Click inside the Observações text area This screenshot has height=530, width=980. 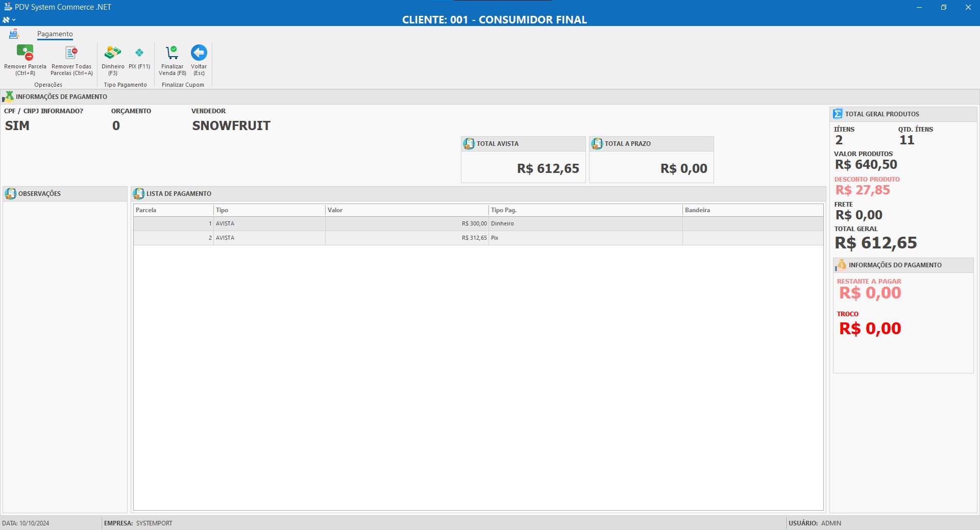click(x=65, y=357)
